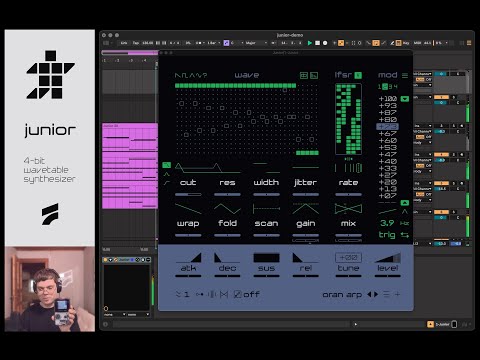This screenshot has height=360, width=480.
Task: Adjust the cut slider
Action: point(188,194)
